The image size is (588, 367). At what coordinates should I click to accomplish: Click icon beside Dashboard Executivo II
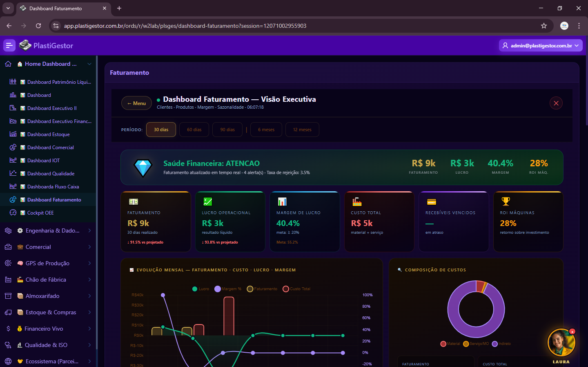(13, 108)
